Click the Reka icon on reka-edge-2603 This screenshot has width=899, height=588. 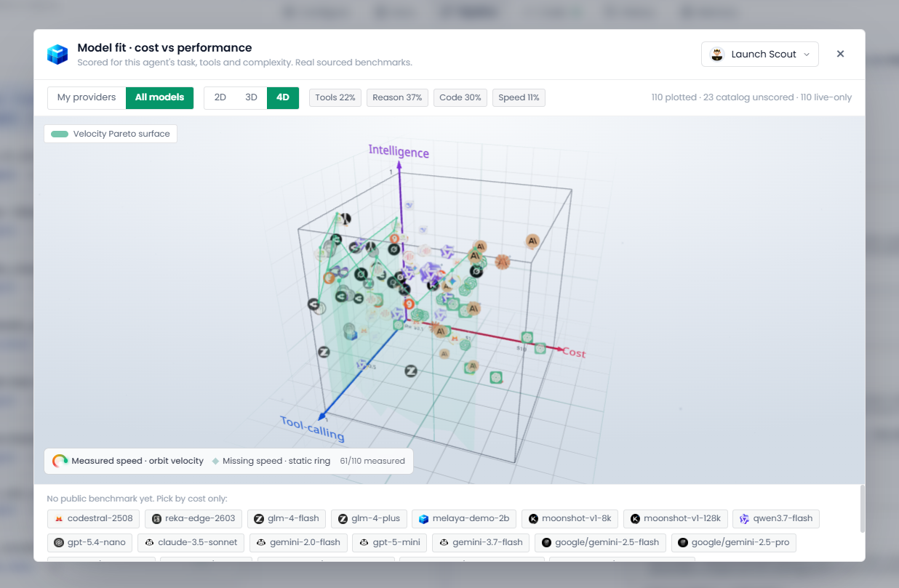(x=156, y=519)
